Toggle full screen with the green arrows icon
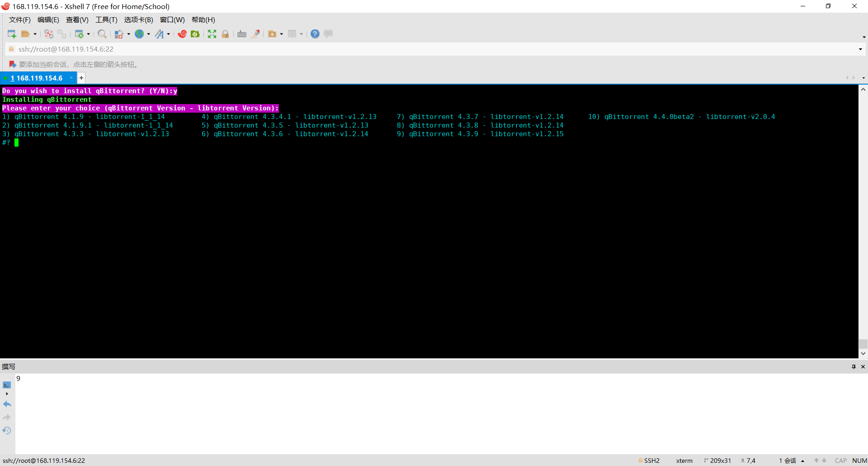This screenshot has width=868, height=466. coord(212,34)
